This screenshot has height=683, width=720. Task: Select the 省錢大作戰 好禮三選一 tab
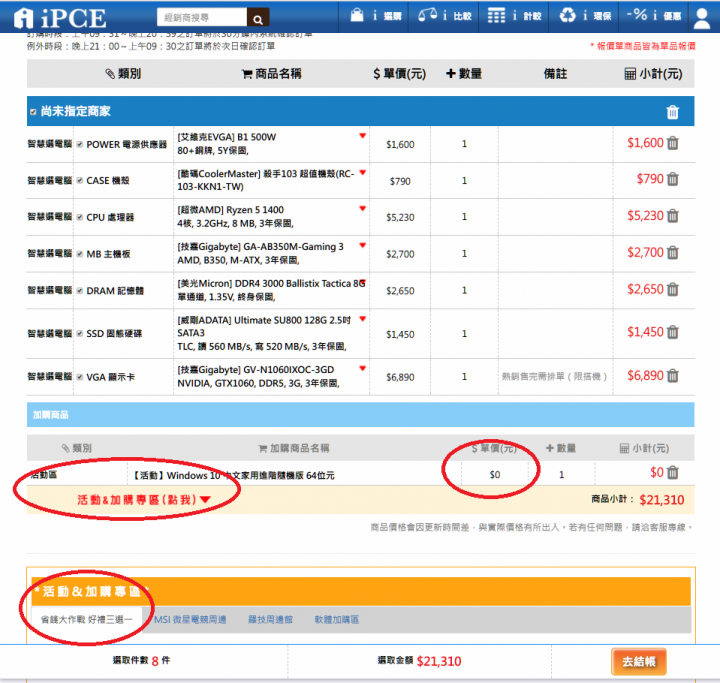[x=86, y=620]
